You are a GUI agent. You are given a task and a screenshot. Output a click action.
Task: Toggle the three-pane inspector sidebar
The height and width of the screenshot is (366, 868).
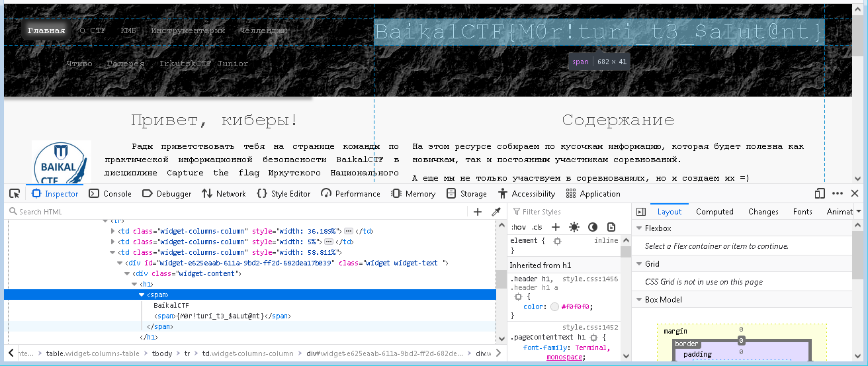640,212
